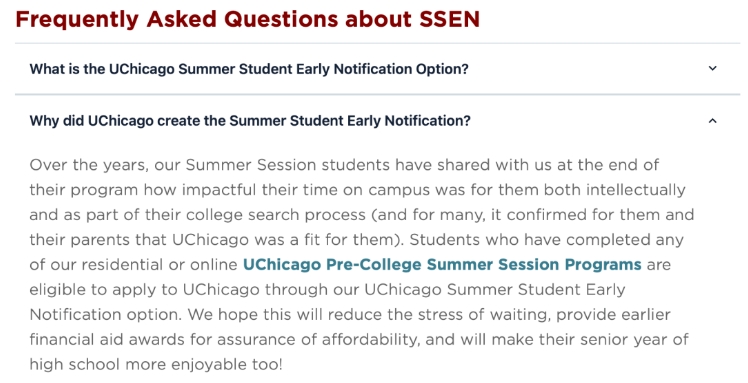Click the 'Frequently Asked Questions about SSEN' heading
This screenshot has height=383, width=748.
(x=248, y=20)
